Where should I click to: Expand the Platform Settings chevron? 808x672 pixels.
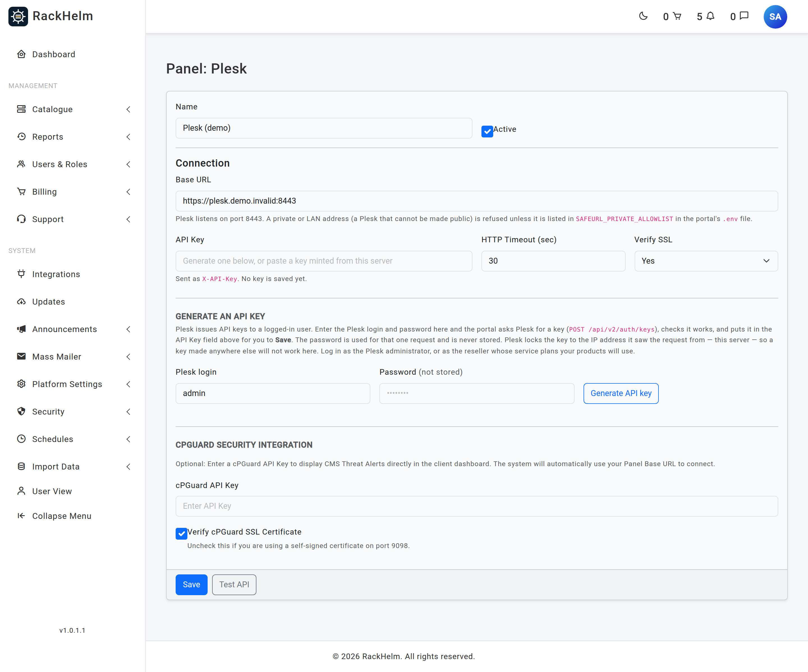coord(128,384)
